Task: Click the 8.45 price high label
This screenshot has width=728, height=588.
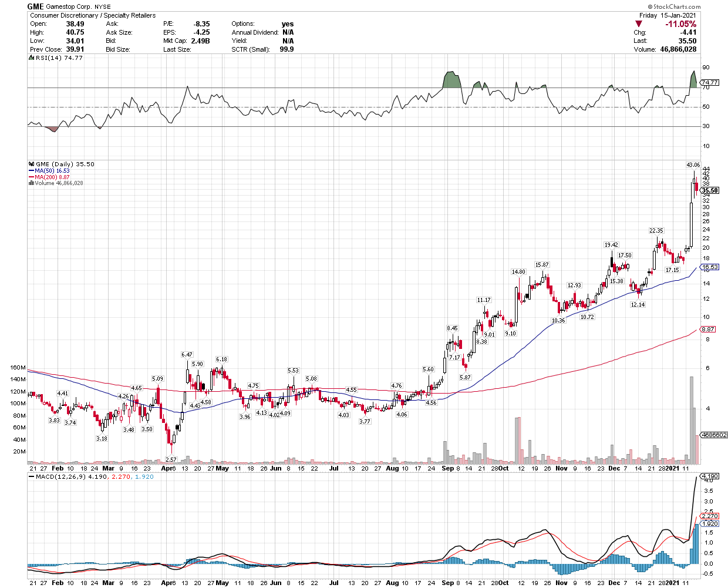Action: click(x=452, y=328)
